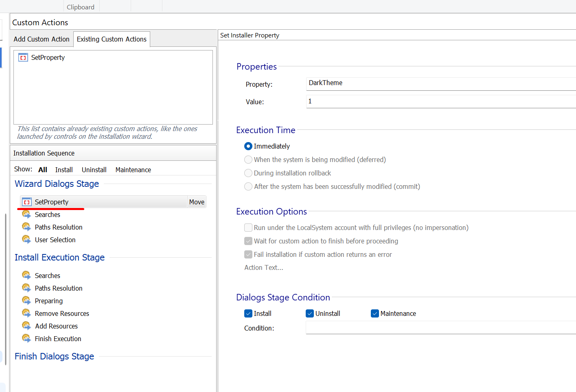This screenshot has height=392, width=576.
Task: Click the SetProperty icon in existing actions list
Action: coord(23,58)
